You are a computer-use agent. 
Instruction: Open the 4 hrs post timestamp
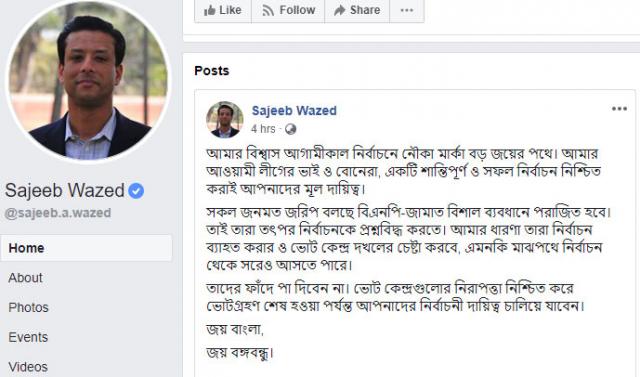coord(263,129)
